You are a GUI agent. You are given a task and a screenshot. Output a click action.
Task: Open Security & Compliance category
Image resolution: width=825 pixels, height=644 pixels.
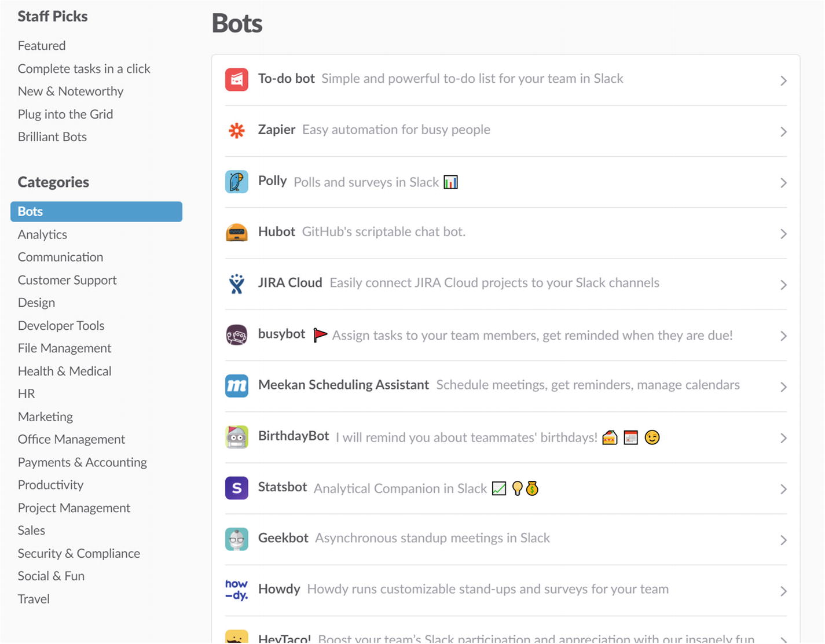[79, 554]
